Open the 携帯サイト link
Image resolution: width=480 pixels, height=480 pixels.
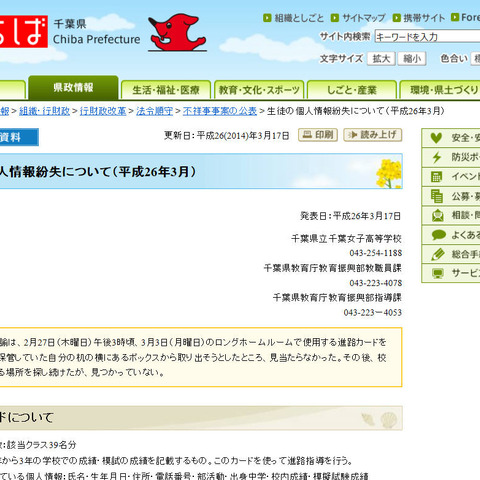pyautogui.click(x=424, y=18)
